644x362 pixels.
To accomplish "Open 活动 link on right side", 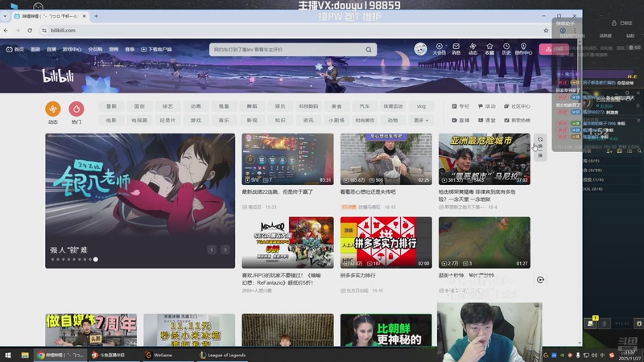I will point(487,106).
